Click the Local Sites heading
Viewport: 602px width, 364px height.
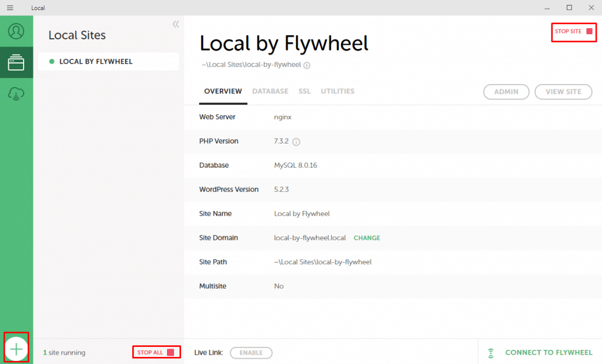tap(77, 35)
